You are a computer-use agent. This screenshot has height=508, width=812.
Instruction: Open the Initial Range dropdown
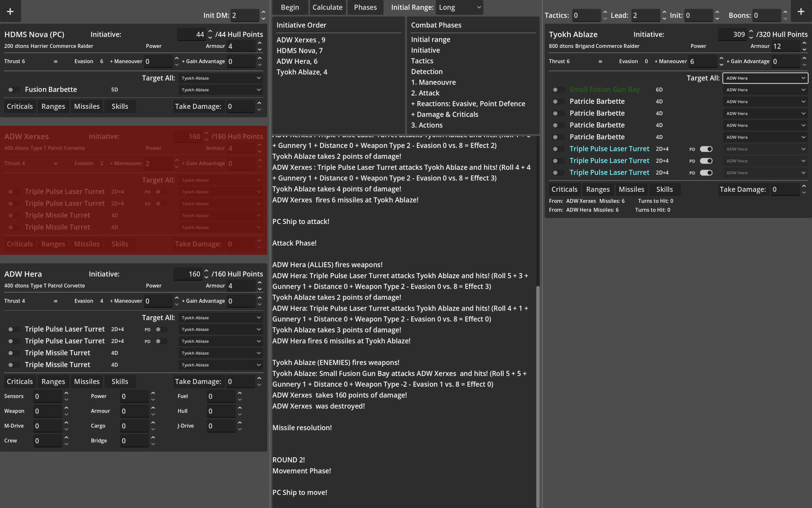(x=459, y=7)
